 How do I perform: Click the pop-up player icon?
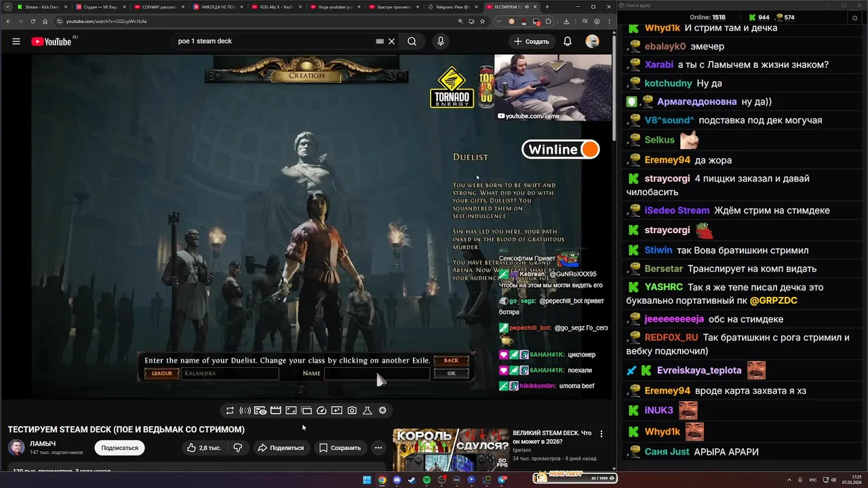point(307,410)
